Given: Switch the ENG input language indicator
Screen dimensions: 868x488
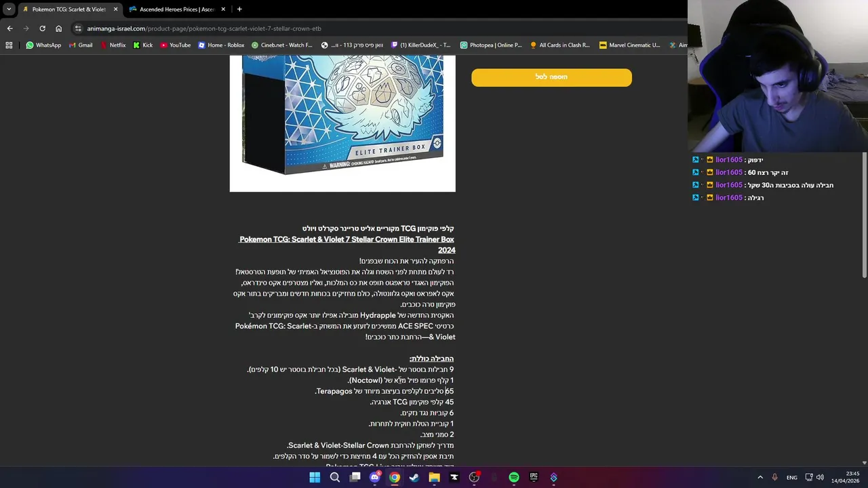Looking at the screenshot, I should (791, 477).
